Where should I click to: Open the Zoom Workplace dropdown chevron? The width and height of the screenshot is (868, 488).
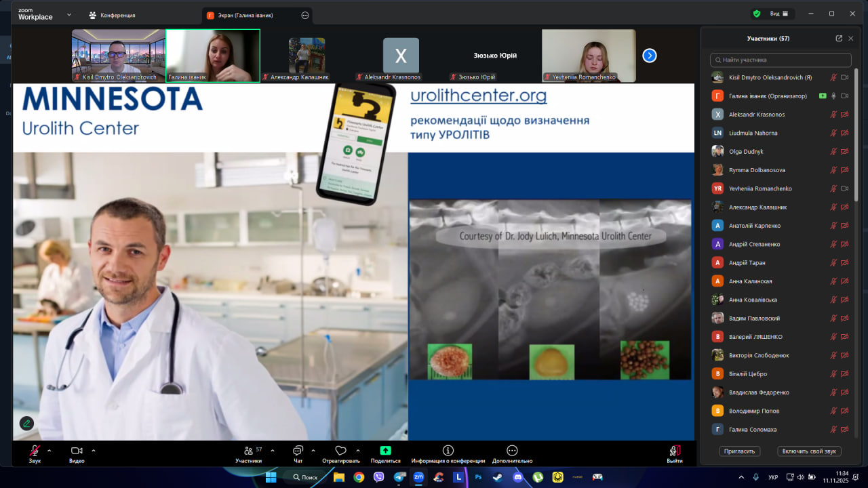(68, 14)
